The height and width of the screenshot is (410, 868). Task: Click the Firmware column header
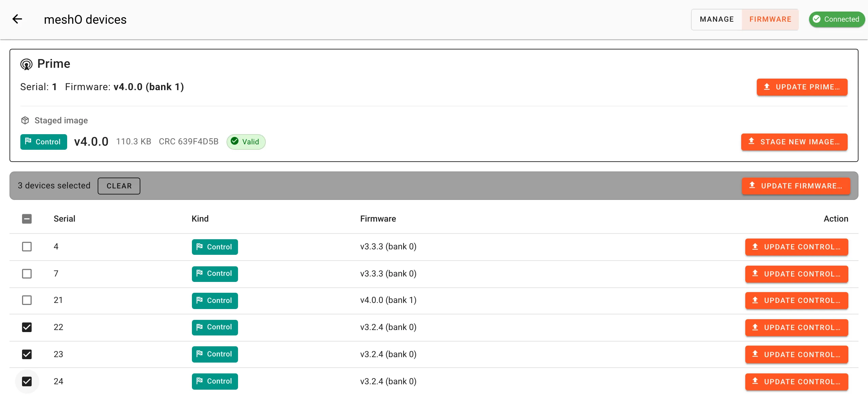[x=378, y=219]
